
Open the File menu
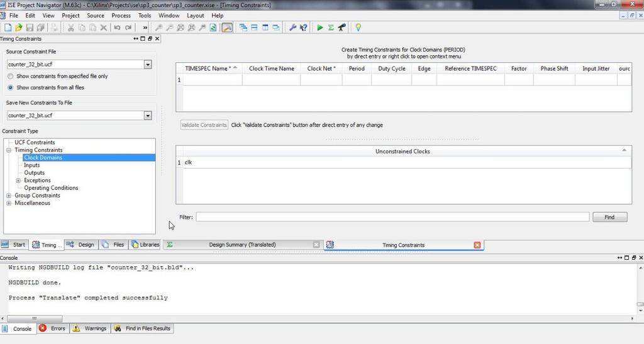[x=14, y=16]
